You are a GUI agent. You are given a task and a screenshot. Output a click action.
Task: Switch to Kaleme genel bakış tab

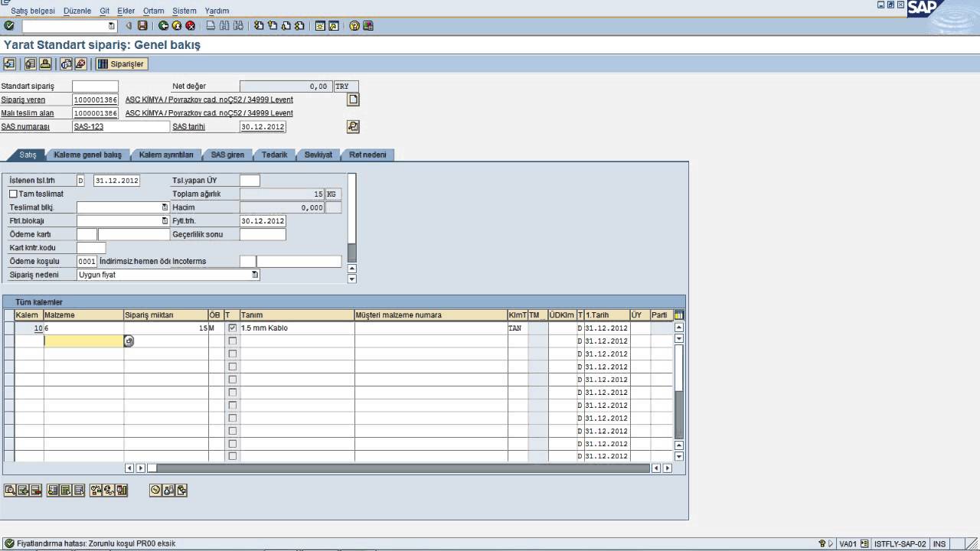(87, 155)
